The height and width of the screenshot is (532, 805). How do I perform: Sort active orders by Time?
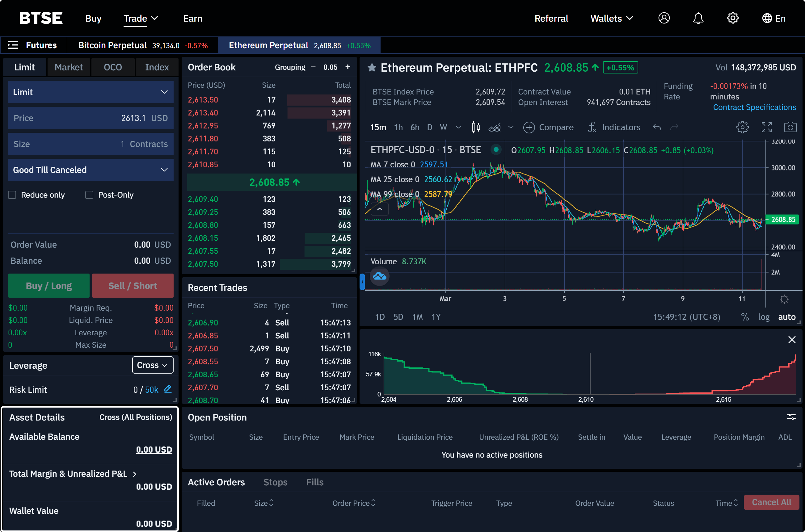[727, 503]
